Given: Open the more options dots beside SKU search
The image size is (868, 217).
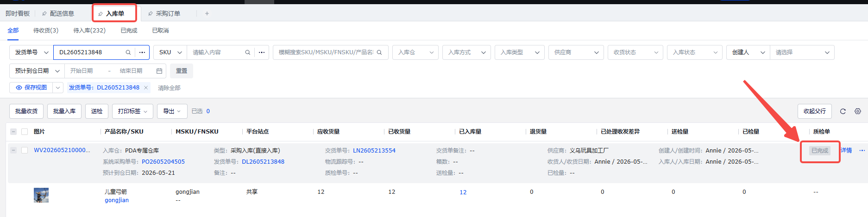Looking at the screenshot, I should (262, 52).
